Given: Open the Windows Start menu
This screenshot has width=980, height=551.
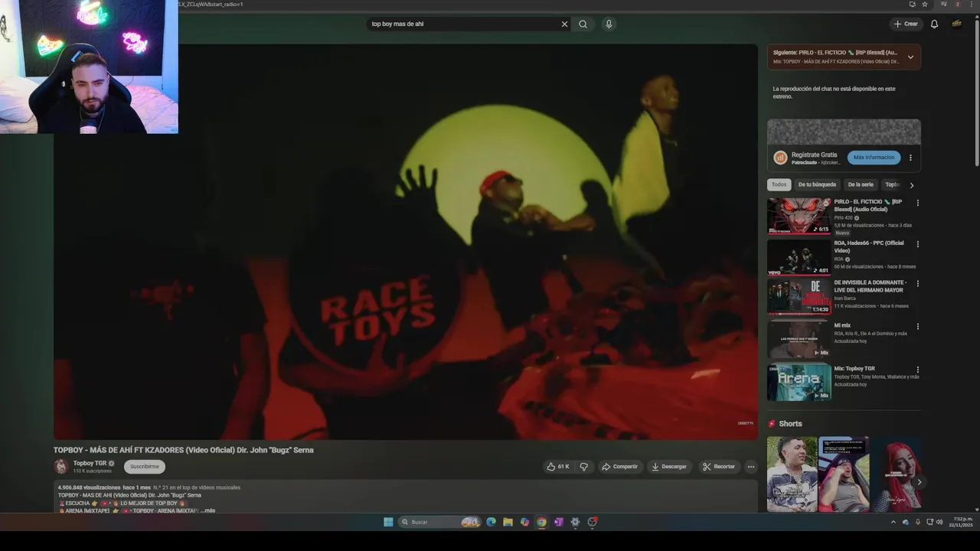Looking at the screenshot, I should pos(388,522).
